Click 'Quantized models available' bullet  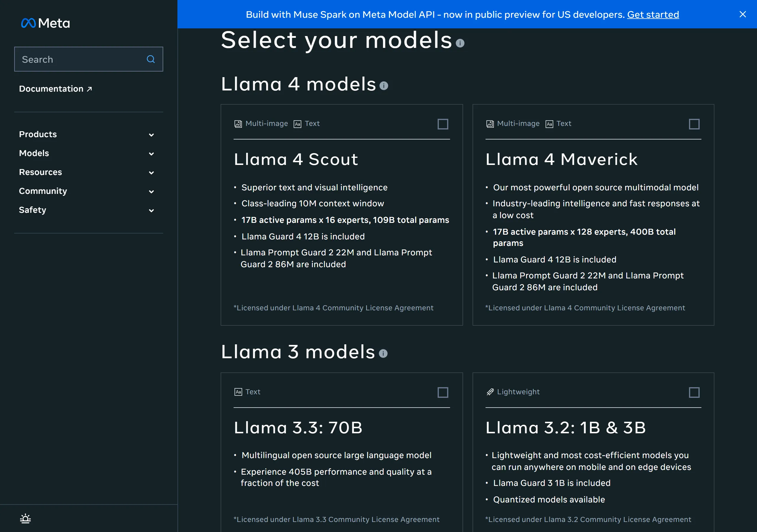pos(549,499)
